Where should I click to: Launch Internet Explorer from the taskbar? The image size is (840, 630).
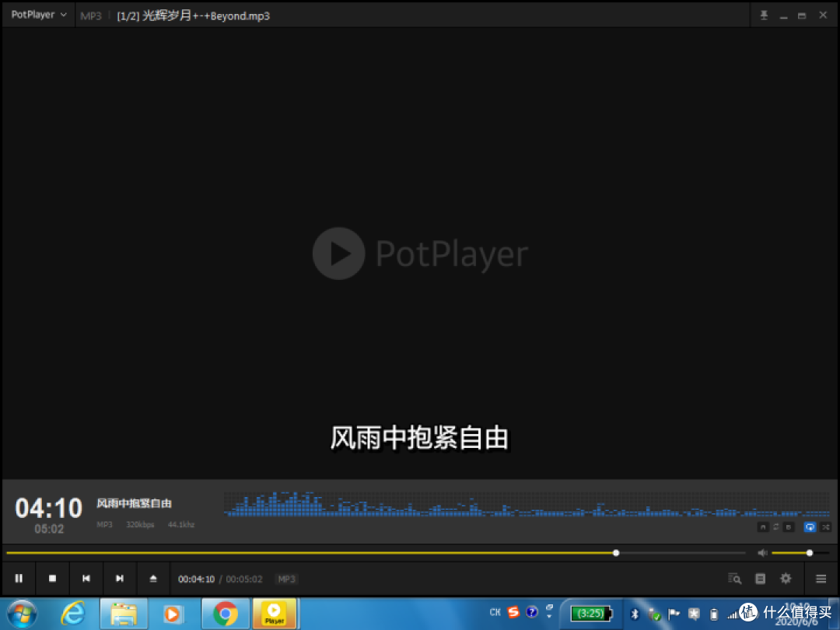coord(73,614)
